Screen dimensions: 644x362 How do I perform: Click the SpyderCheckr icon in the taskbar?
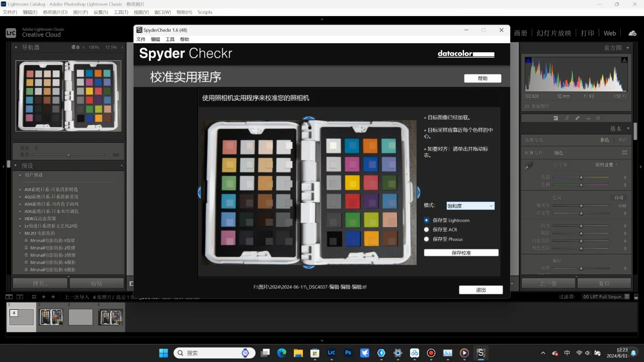point(480,353)
